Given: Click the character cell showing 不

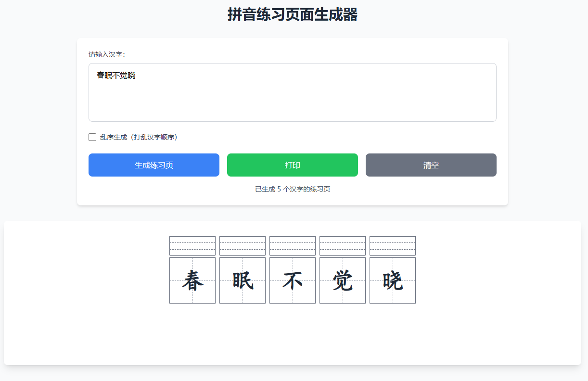Looking at the screenshot, I should pyautogui.click(x=293, y=280).
